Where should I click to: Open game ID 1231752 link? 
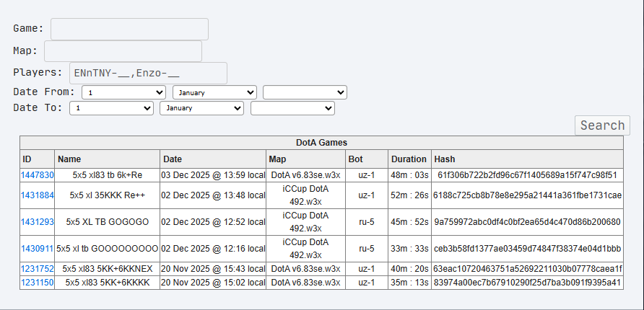coord(38,269)
